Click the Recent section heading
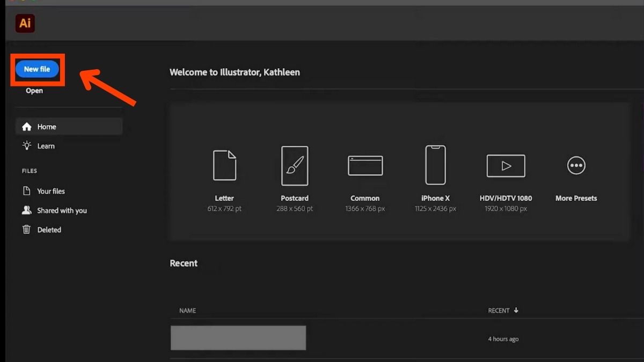This screenshot has height=362, width=644. [x=184, y=263]
